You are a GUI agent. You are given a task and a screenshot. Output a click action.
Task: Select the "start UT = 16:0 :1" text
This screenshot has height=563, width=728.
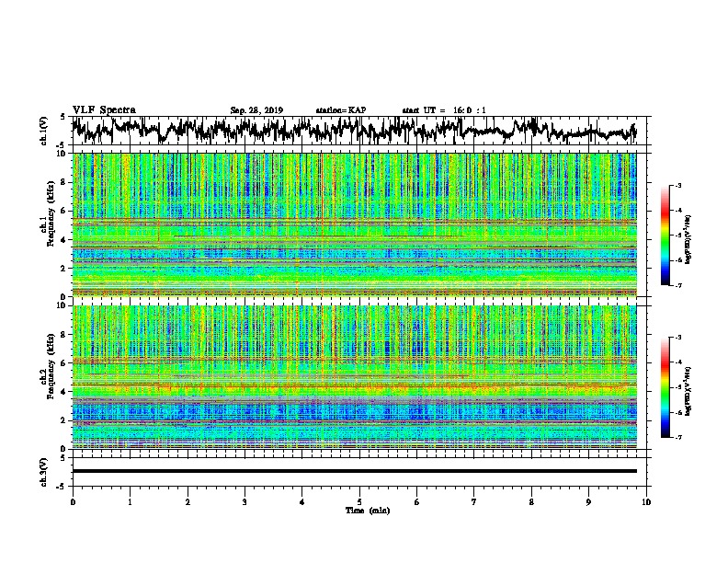444,110
